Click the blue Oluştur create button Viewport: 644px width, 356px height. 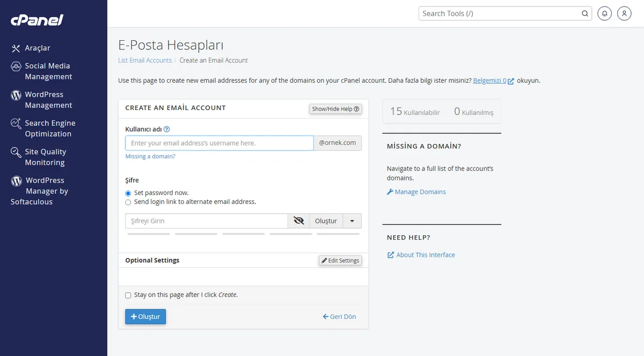pyautogui.click(x=145, y=317)
